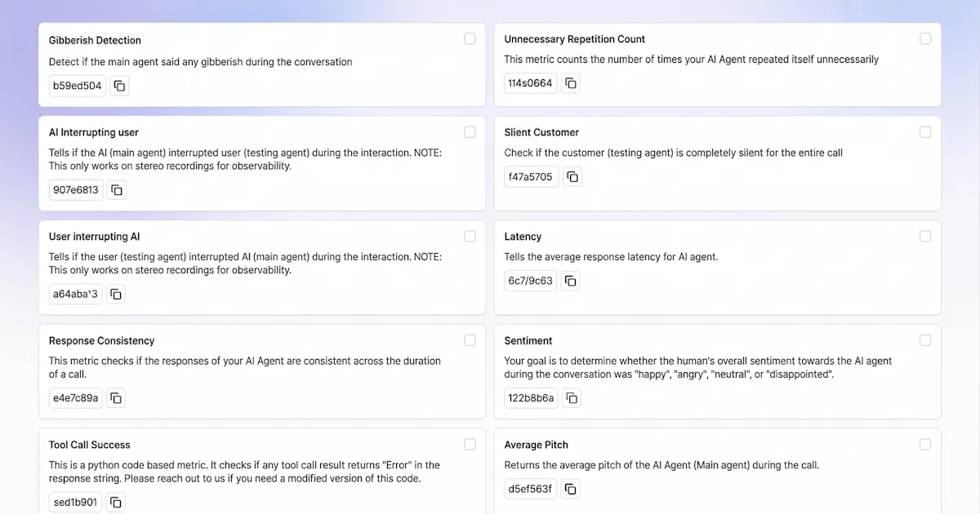The width and height of the screenshot is (980, 514).
Task: Click the Response Consistency title
Action: (x=101, y=341)
